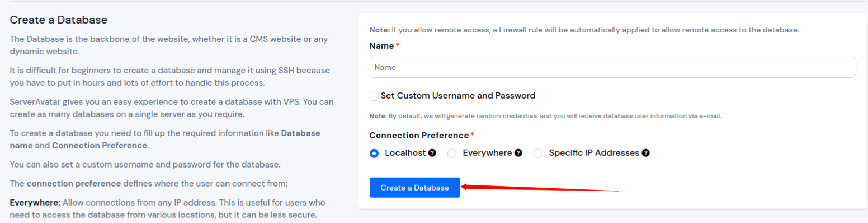Click the 'Everywhere' option label text
This screenshot has width=868, height=223.
(x=487, y=153)
